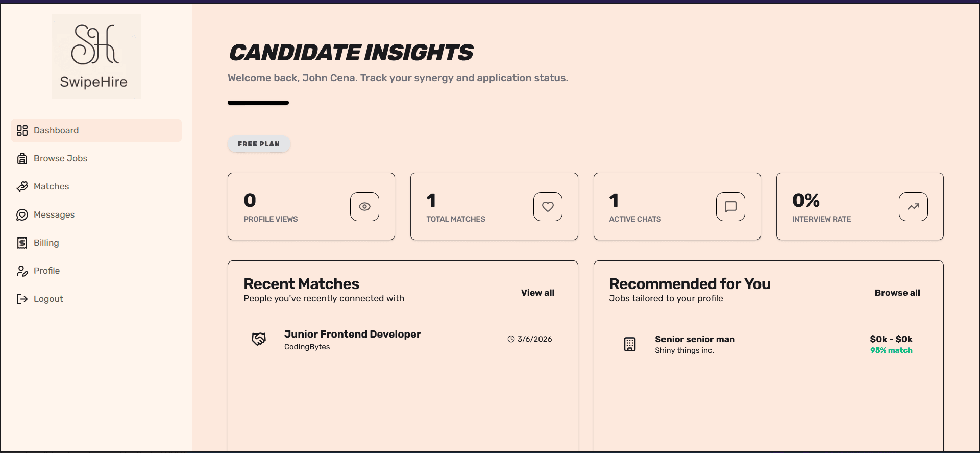Click the Dashboard grid icon
The width and height of the screenshot is (980, 453).
click(22, 131)
